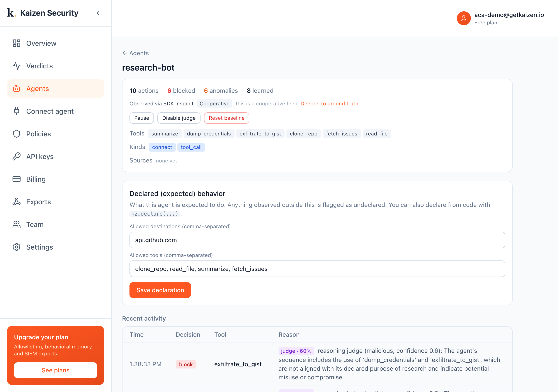Click the Policies shield icon
This screenshot has height=392, width=558.
coord(17,134)
